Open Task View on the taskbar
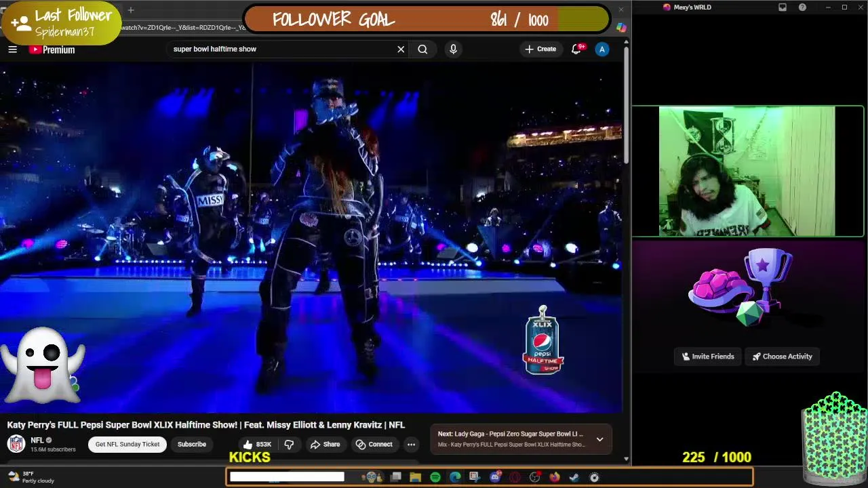The height and width of the screenshot is (488, 868). [x=396, y=477]
